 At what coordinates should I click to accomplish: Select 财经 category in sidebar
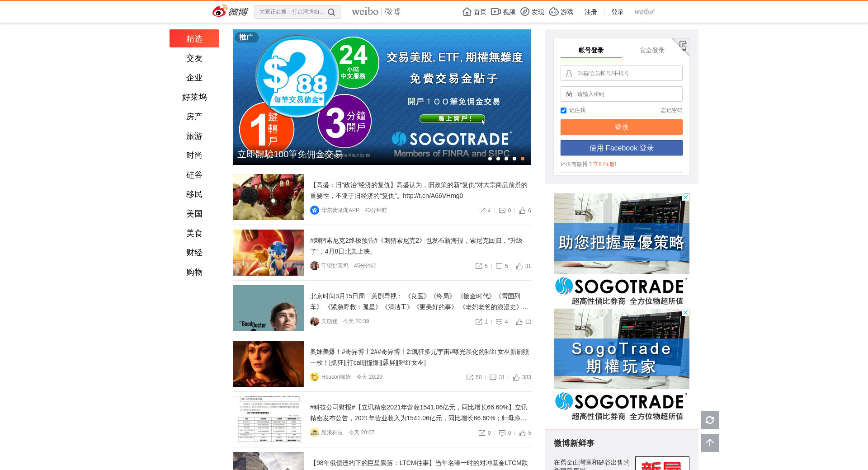(x=194, y=253)
